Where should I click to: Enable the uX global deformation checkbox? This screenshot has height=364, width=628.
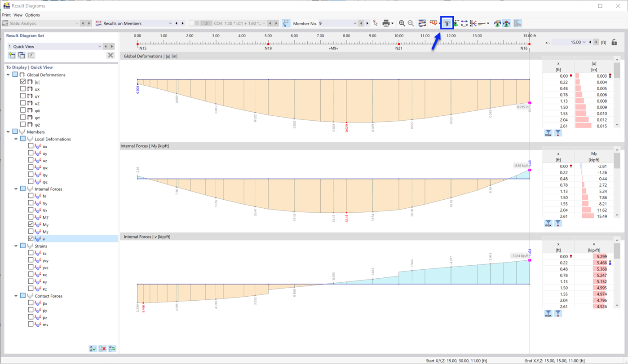coord(23,89)
